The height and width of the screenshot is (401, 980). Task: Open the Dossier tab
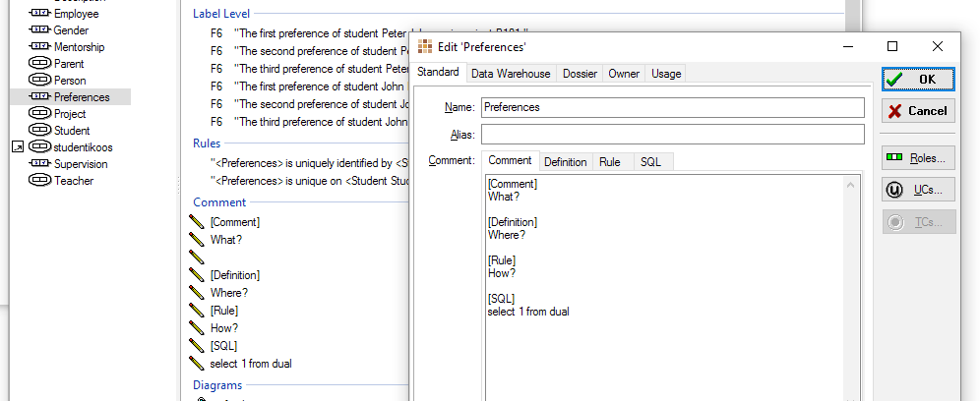pos(580,74)
